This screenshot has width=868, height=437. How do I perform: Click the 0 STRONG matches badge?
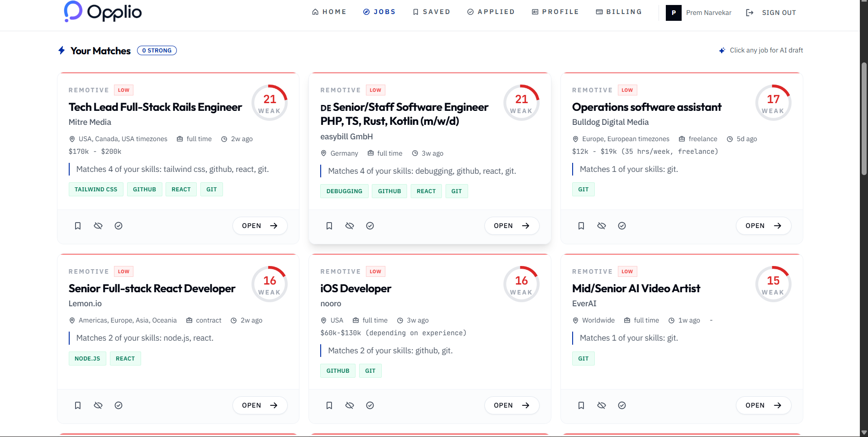[x=157, y=51]
